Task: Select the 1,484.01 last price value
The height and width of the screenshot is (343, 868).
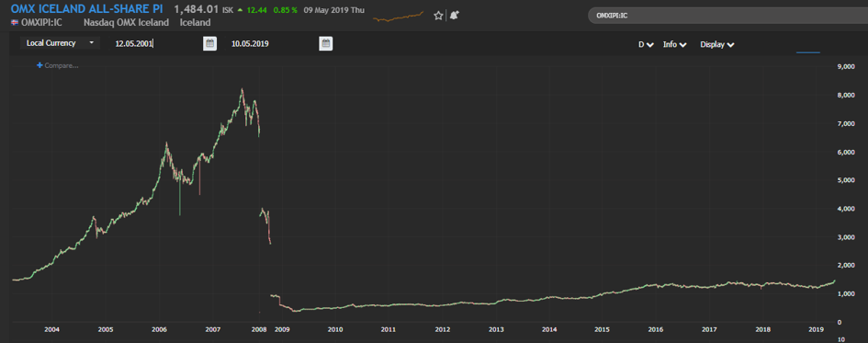Action: 197,9
